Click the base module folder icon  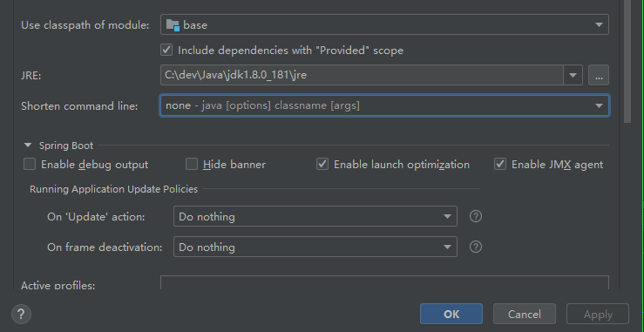coord(173,25)
